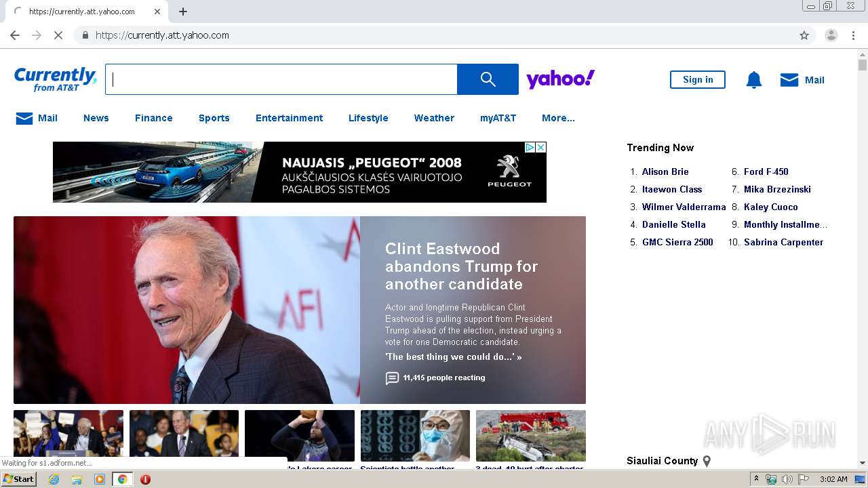Click the Chrome icon in taskbar
The width and height of the screenshot is (868, 488).
click(122, 479)
